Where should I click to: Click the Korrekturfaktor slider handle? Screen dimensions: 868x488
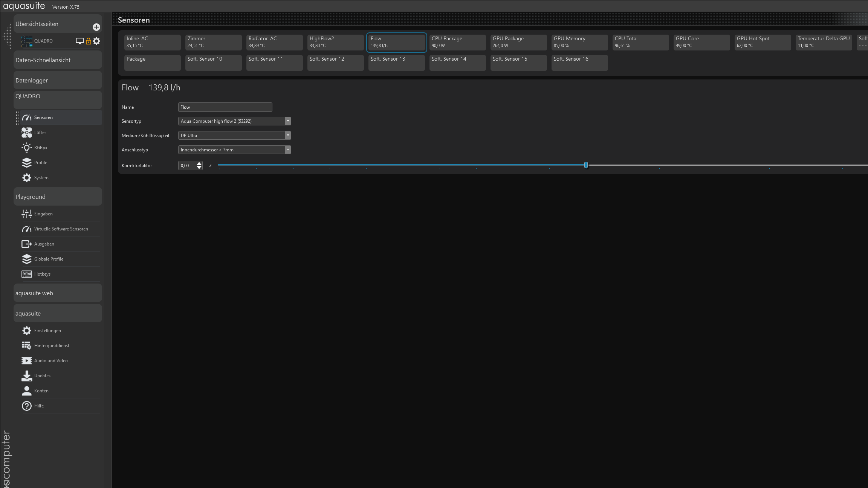point(586,165)
